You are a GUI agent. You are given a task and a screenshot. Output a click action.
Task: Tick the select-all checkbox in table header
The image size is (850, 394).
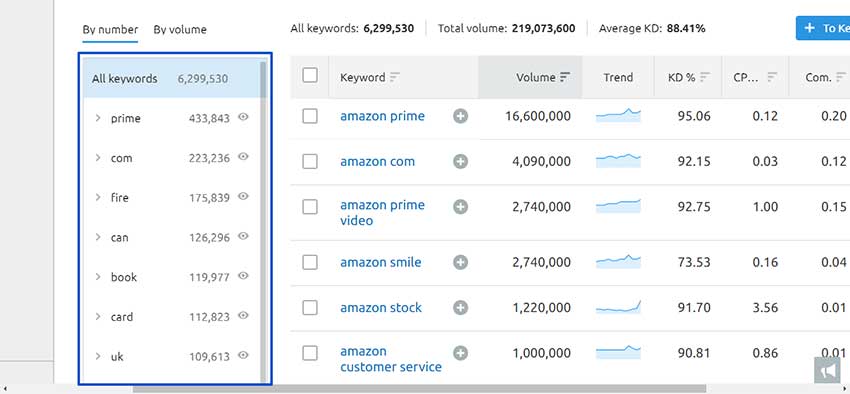310,75
